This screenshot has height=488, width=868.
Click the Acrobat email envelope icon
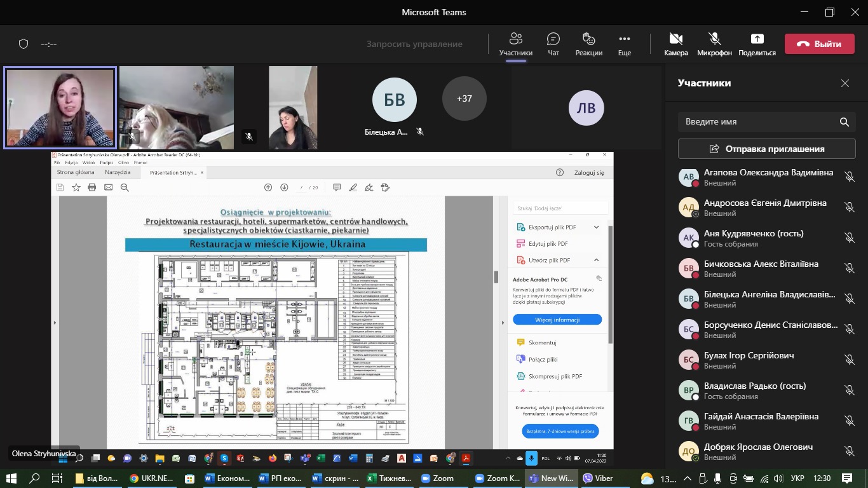[108, 187]
